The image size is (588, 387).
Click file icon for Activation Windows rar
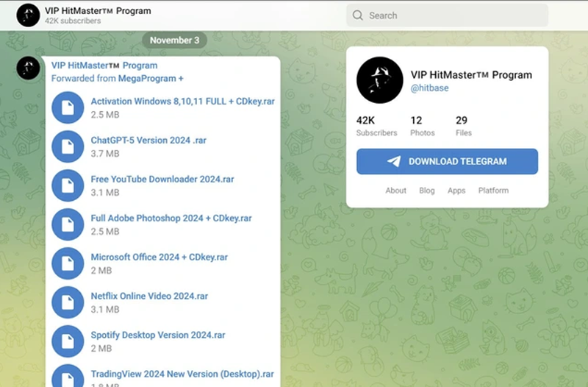68,107
